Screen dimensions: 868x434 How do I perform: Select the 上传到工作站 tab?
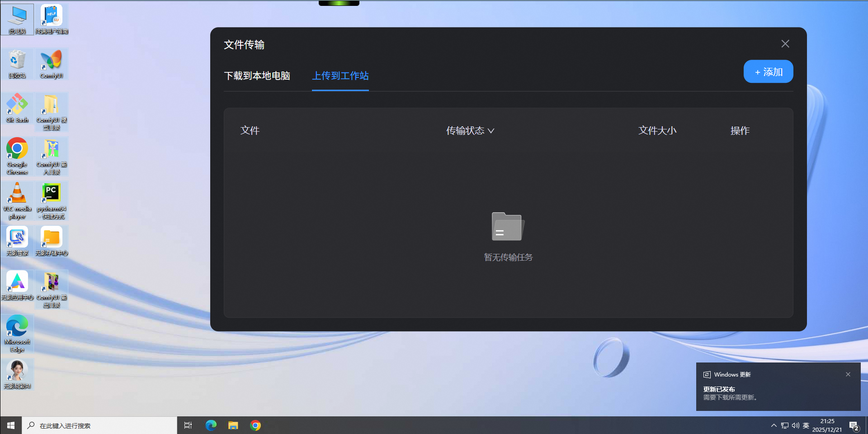pyautogui.click(x=340, y=76)
